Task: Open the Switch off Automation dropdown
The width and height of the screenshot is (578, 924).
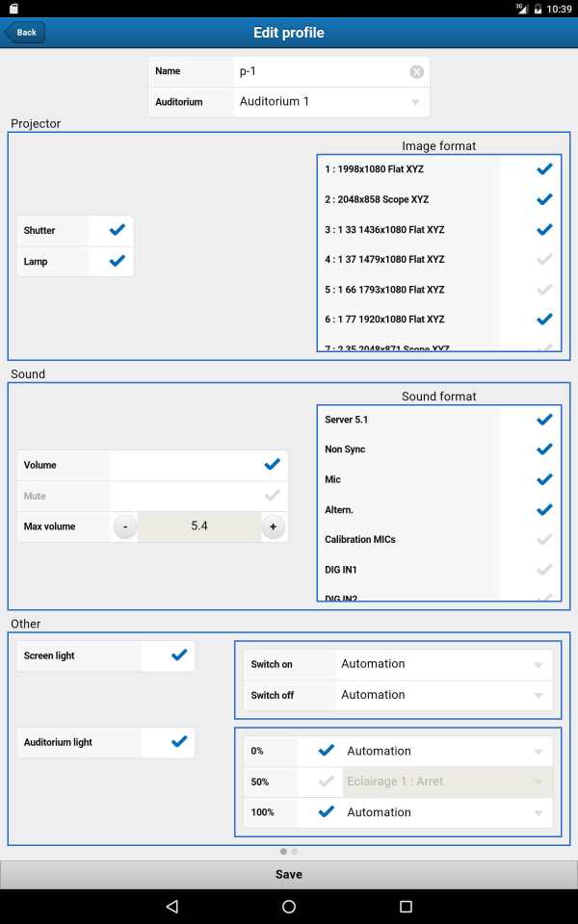Action: 444,695
